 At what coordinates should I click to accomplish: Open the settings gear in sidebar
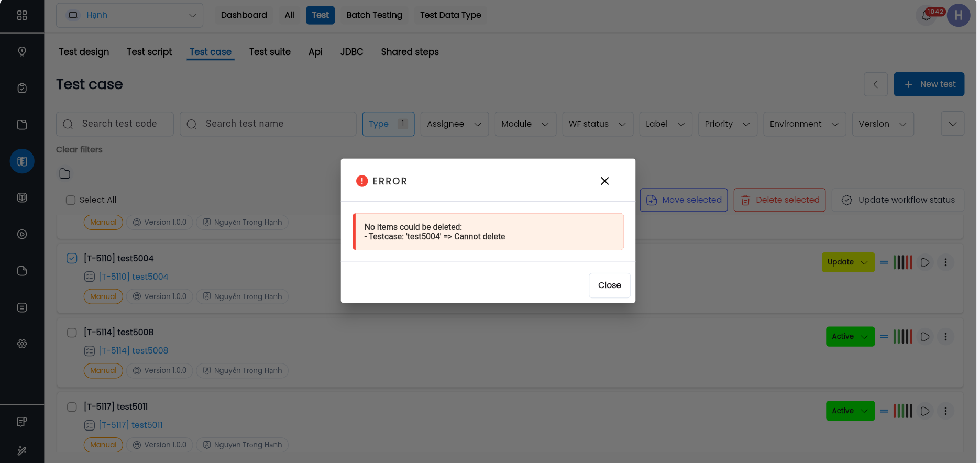click(x=22, y=344)
